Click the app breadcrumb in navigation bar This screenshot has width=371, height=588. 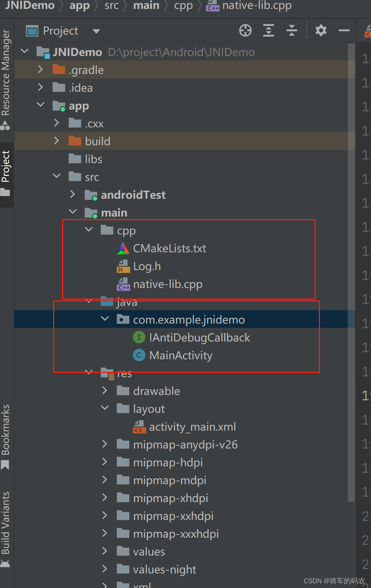pos(80,5)
